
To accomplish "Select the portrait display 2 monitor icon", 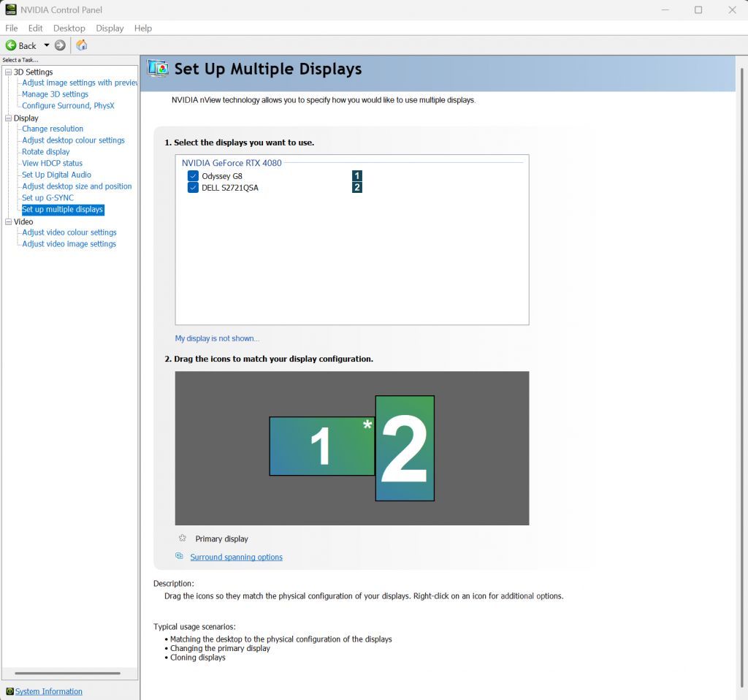I will pos(405,448).
